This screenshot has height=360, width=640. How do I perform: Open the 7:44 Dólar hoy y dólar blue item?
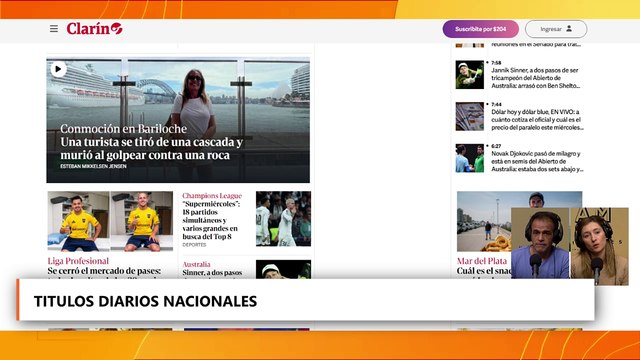537,120
